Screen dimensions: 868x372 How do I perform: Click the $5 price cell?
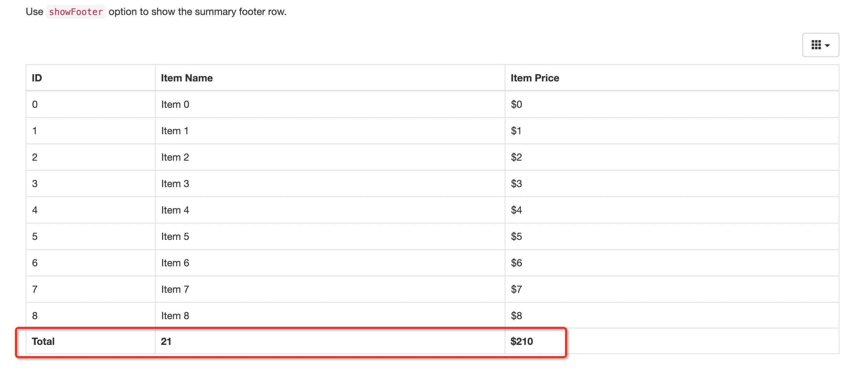(x=672, y=236)
